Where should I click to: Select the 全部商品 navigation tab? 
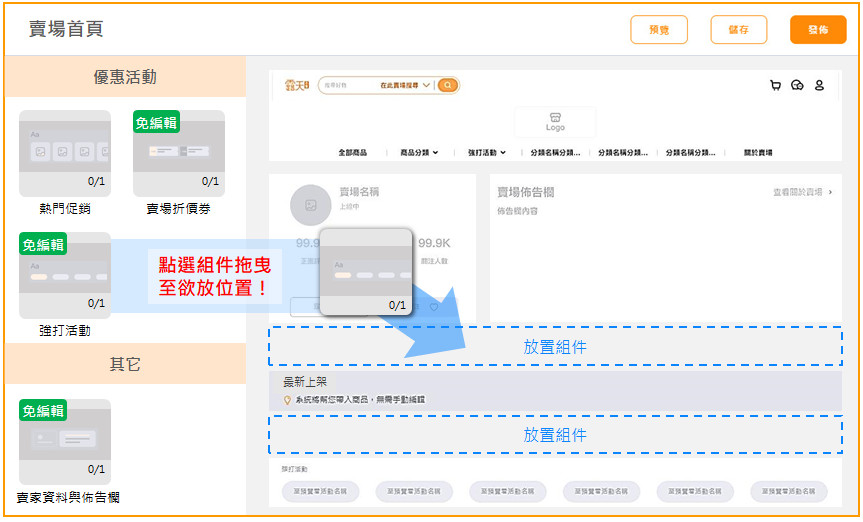(352, 153)
